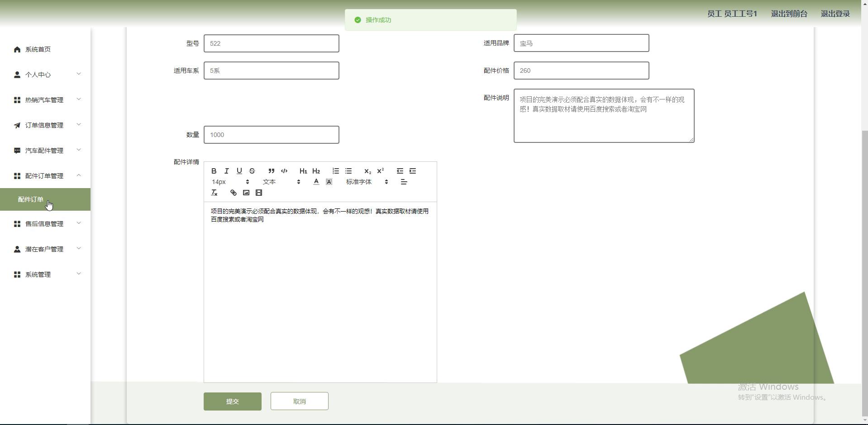Apply strikethrough formatting
This screenshot has width=868, height=425.
click(252, 171)
